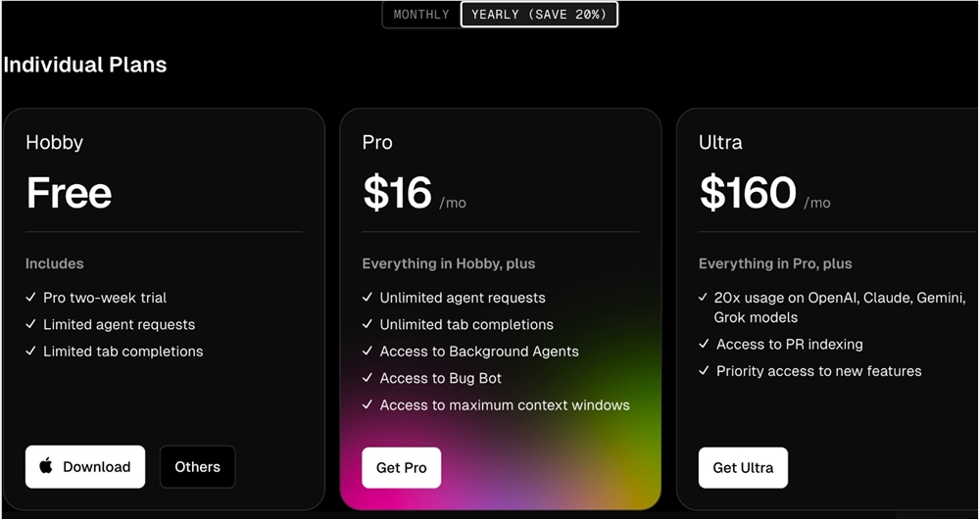This screenshot has width=980, height=519.
Task: Click the checkmark next to Access to PR indexing
Action: pos(705,344)
